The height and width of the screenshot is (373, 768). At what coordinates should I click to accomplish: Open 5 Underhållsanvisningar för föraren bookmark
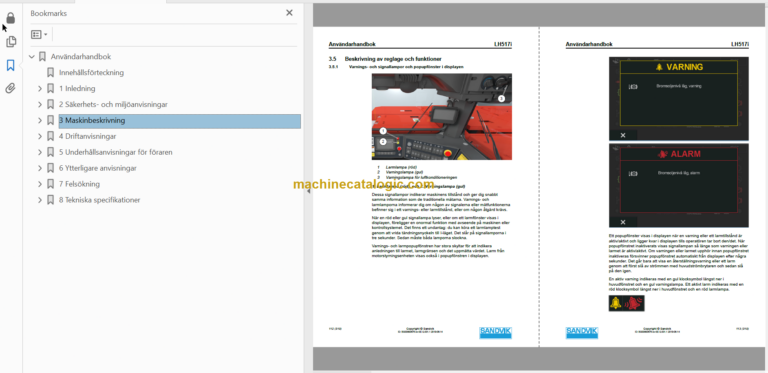pyautogui.click(x=116, y=152)
